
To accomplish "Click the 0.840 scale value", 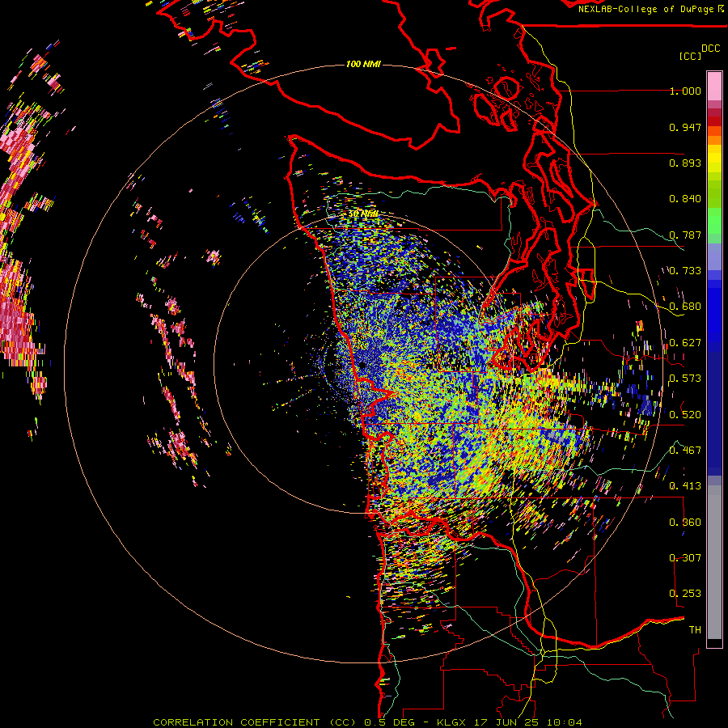I will tap(685, 199).
